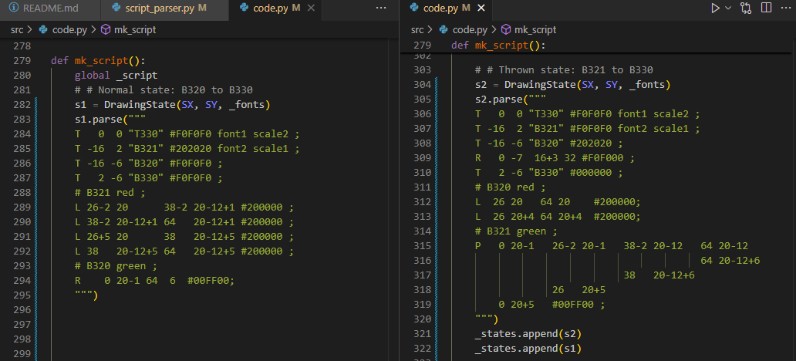
Task: Click line number 315 in the right gutter
Action: [422, 246]
